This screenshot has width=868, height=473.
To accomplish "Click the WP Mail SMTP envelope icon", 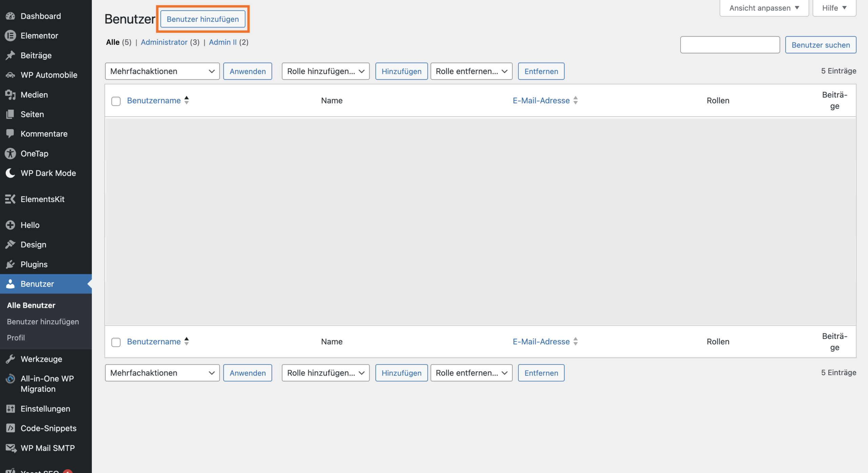I will coord(11,448).
